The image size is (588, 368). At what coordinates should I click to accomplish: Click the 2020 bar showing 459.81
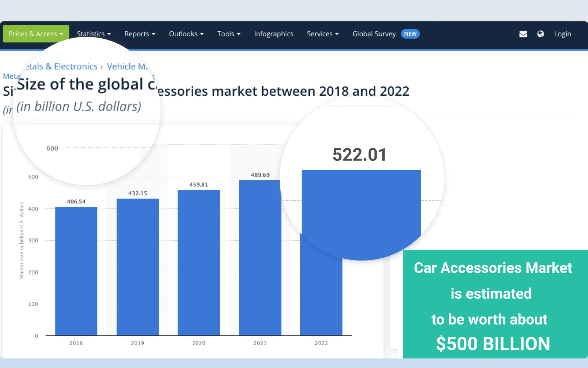click(199, 262)
